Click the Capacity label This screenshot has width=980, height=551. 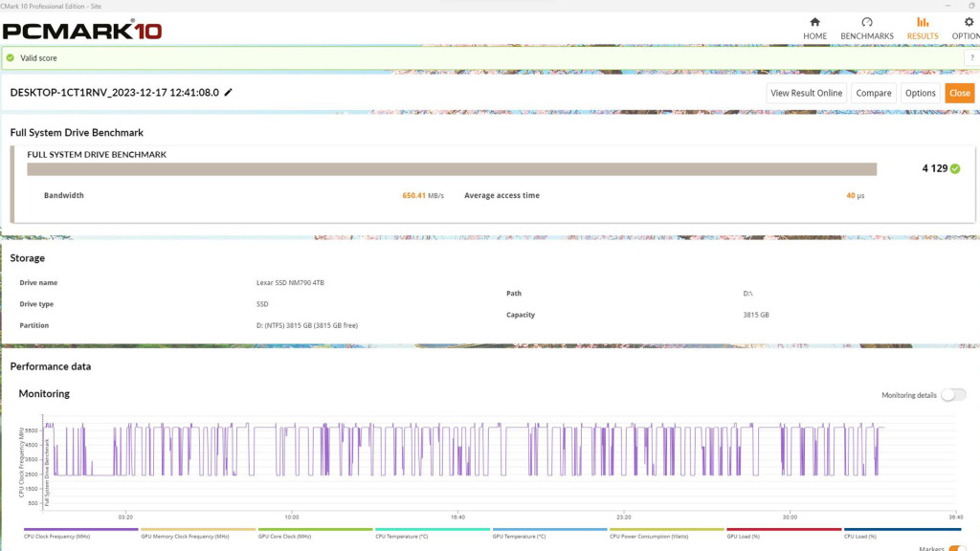pyautogui.click(x=520, y=315)
